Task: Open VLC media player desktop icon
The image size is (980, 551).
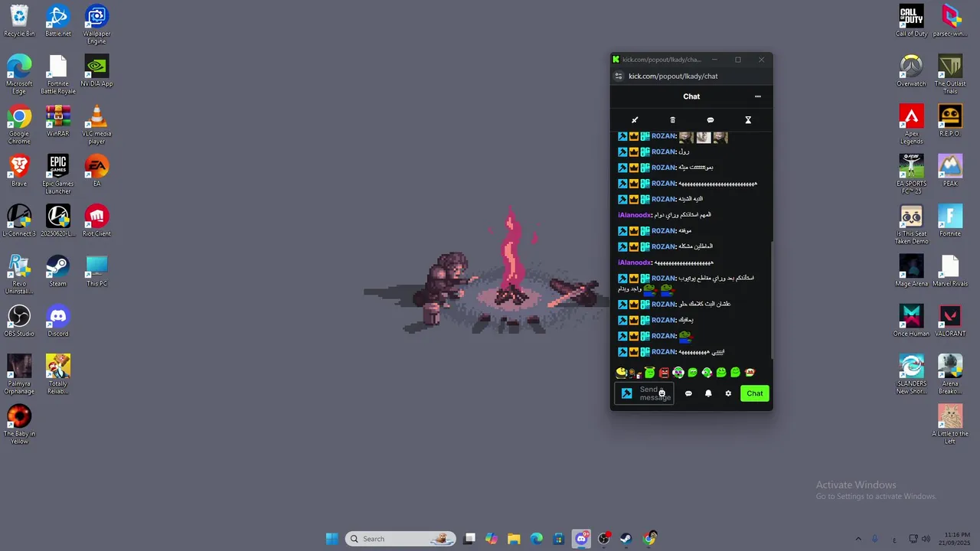Action: 96,125
